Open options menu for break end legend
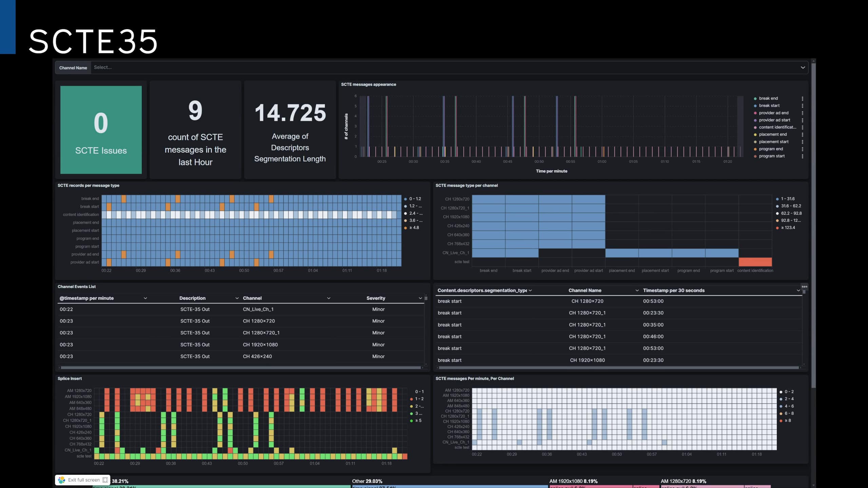This screenshot has height=488, width=868. pos(802,99)
